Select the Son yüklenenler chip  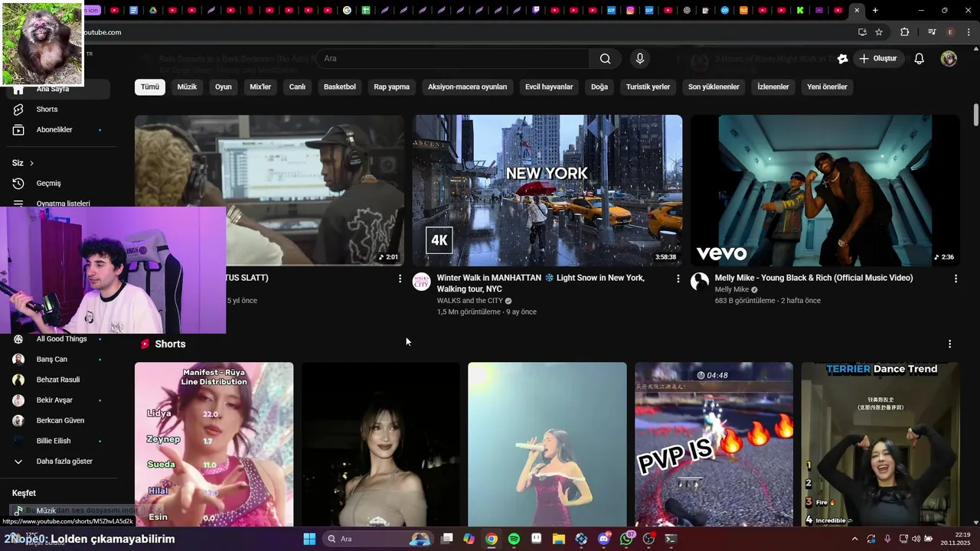(714, 87)
